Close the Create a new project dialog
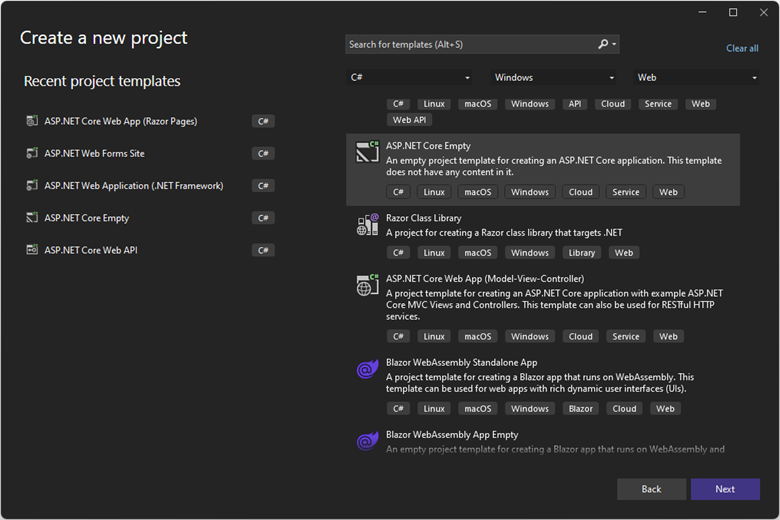The image size is (780, 520). tap(760, 12)
